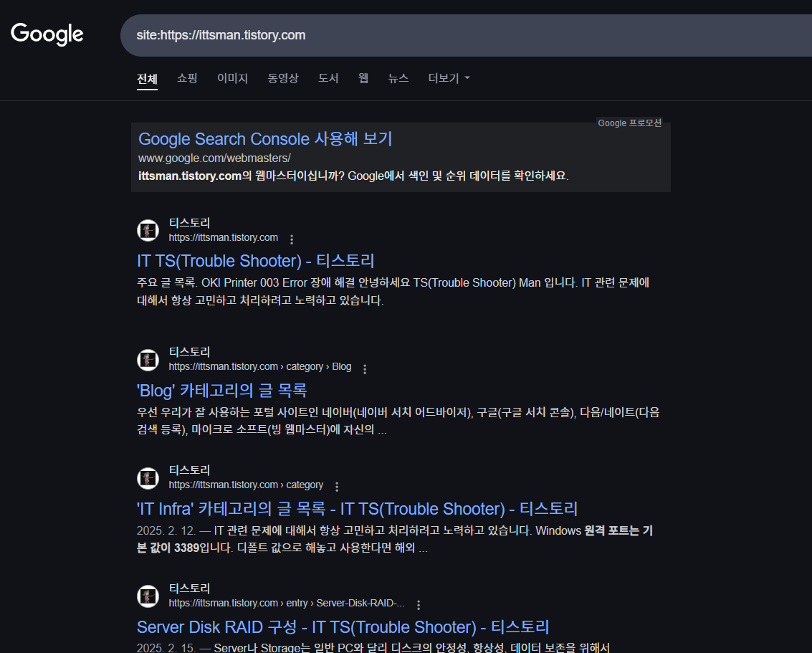This screenshot has height=653, width=812.
Task: Click the Google 프로모션 label
Action: (630, 123)
